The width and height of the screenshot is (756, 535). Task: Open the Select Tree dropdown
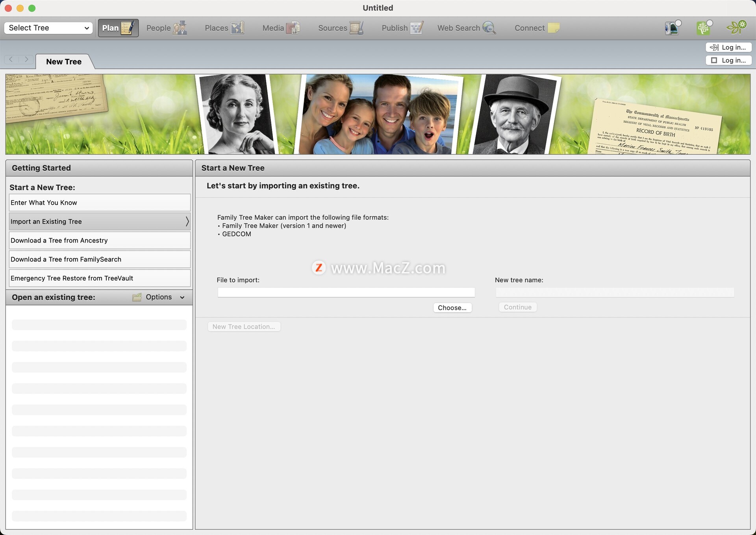[48, 28]
